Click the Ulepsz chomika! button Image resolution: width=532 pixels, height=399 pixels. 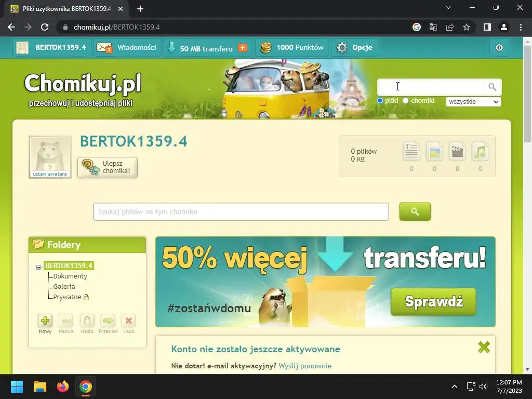pyautogui.click(x=108, y=167)
